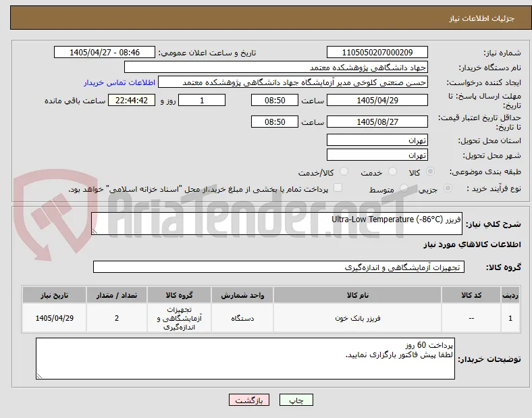The height and width of the screenshot is (418, 532).
Task: Click the table group cell تجهیزات آزمایشگاهی و اندازه‌گیری
Action: (x=179, y=318)
